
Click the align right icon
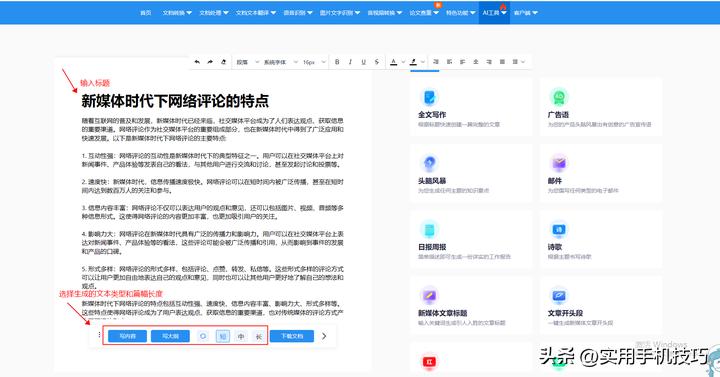pyautogui.click(x=489, y=62)
